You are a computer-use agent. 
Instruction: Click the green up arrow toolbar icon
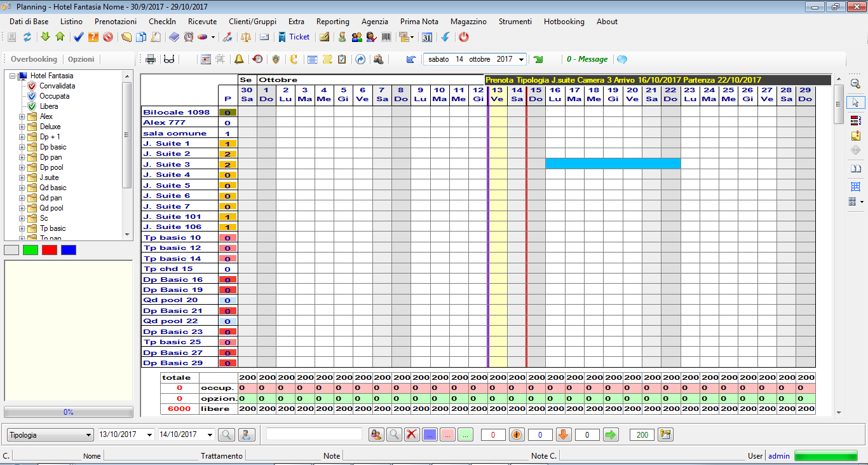click(x=60, y=37)
